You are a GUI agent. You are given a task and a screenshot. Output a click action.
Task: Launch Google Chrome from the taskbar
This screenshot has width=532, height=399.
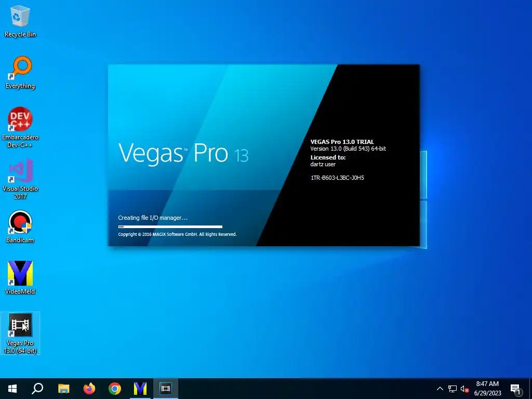point(115,389)
